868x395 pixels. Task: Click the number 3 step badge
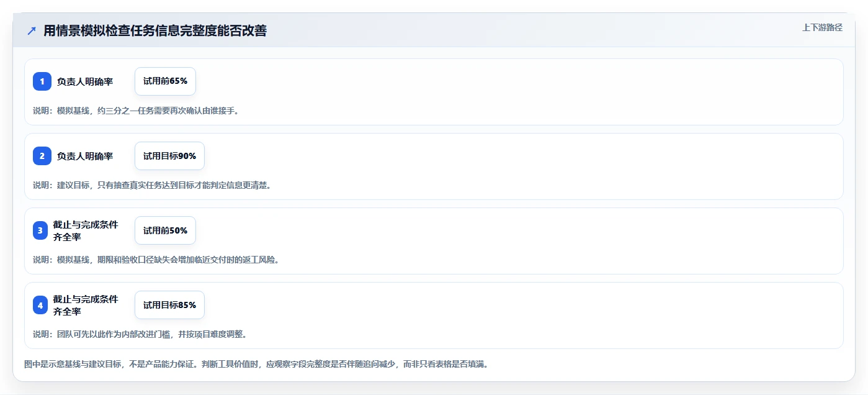(x=40, y=230)
